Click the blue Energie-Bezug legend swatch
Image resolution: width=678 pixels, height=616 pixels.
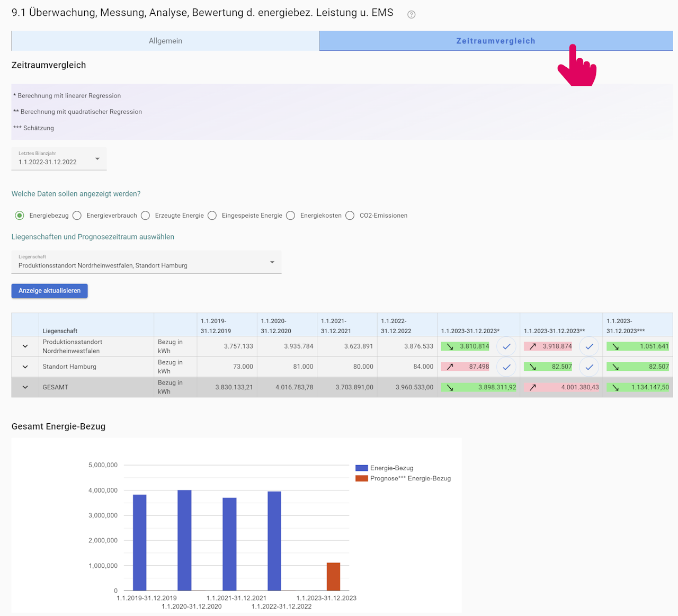pos(361,468)
